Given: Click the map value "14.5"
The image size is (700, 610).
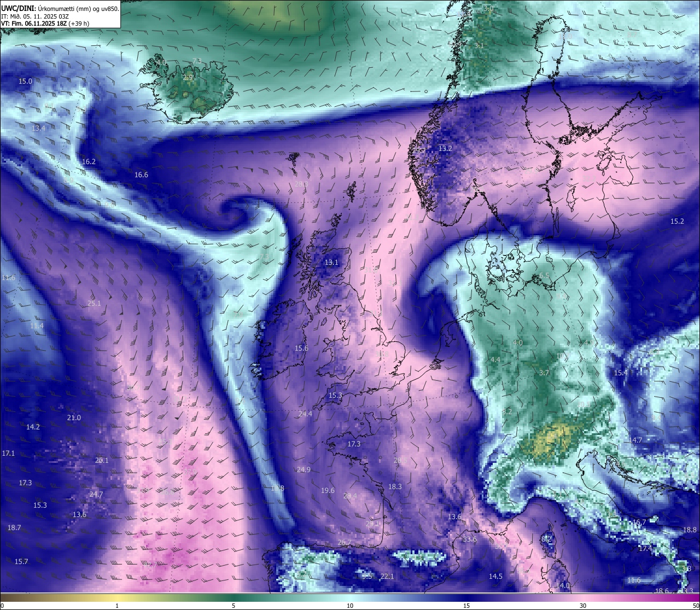Looking at the screenshot, I should pyautogui.click(x=495, y=576).
